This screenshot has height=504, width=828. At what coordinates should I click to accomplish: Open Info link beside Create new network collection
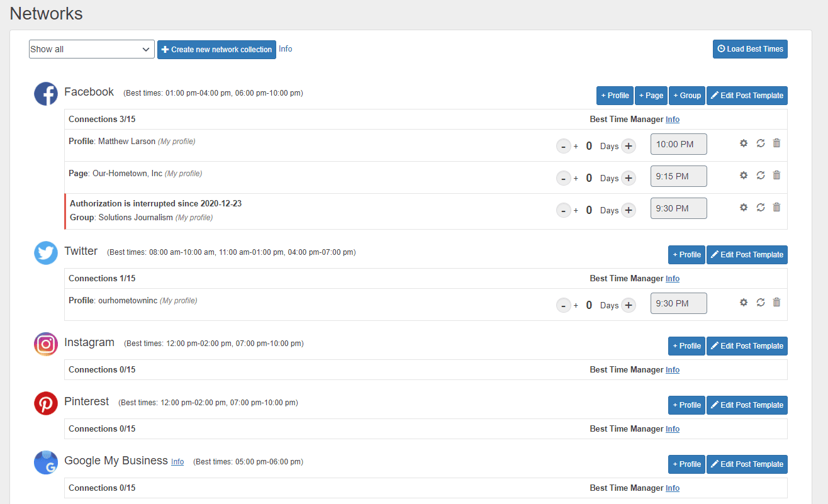click(286, 48)
